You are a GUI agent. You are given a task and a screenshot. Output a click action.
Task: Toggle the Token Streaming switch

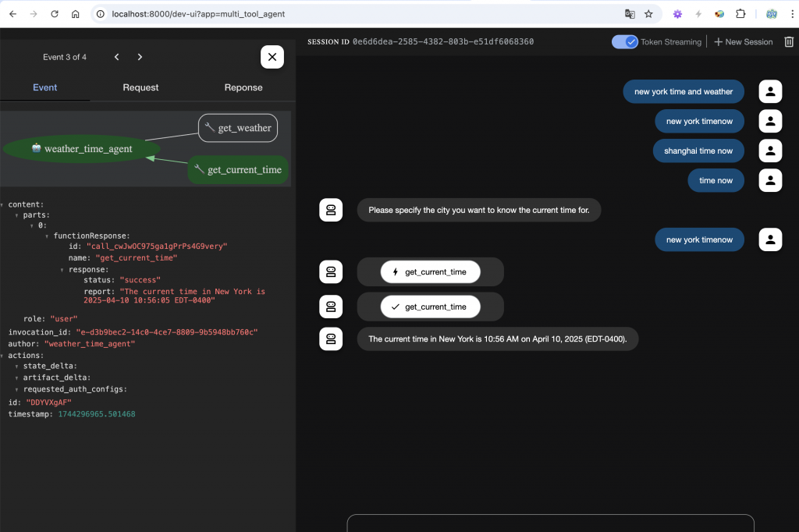625,42
